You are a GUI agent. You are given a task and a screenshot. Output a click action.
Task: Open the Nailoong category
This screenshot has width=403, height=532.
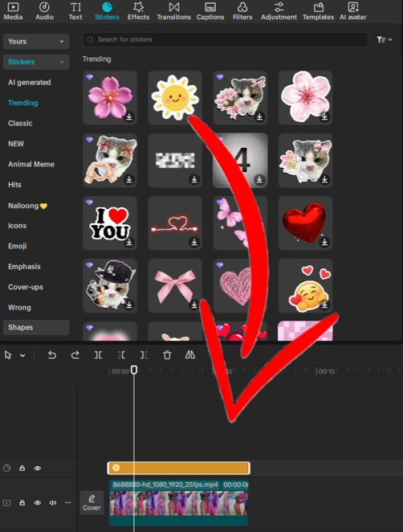pyautogui.click(x=27, y=206)
